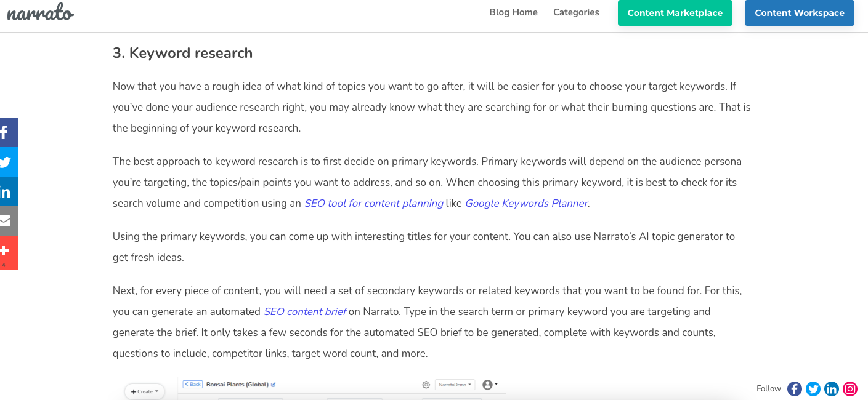Follow Narrato on LinkedIn
This screenshot has width=868, height=400.
832,389
